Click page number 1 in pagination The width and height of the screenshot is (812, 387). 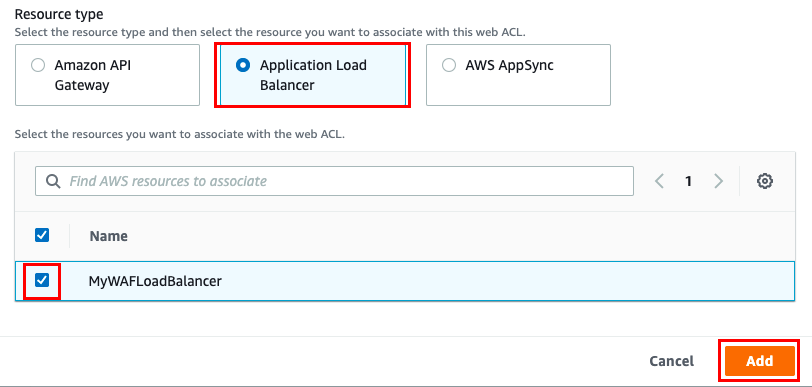click(688, 181)
